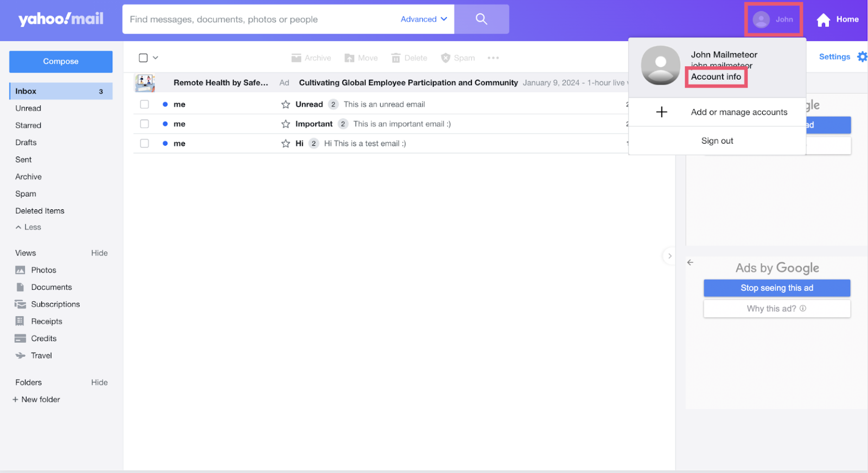This screenshot has width=868, height=473.
Task: Click the back arrow in the ad panel
Action: [690, 263]
